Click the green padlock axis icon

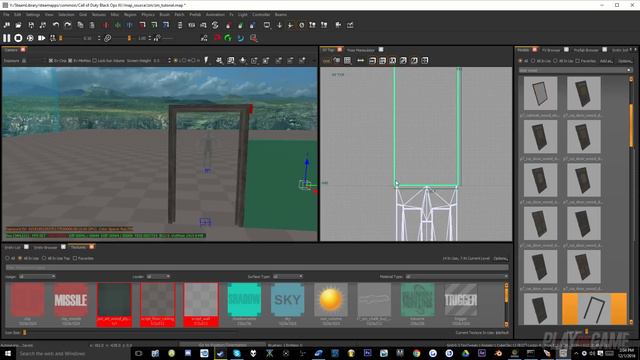click(x=240, y=25)
